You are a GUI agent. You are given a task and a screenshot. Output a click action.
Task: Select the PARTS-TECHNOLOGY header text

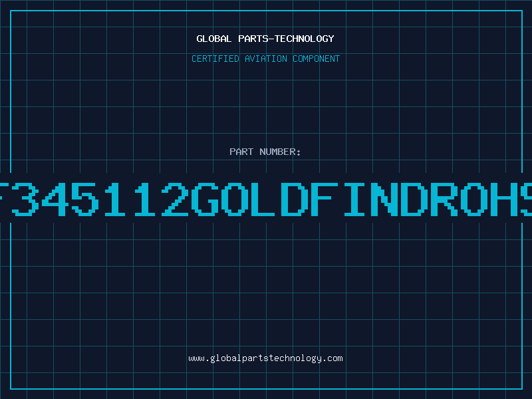click(286, 39)
